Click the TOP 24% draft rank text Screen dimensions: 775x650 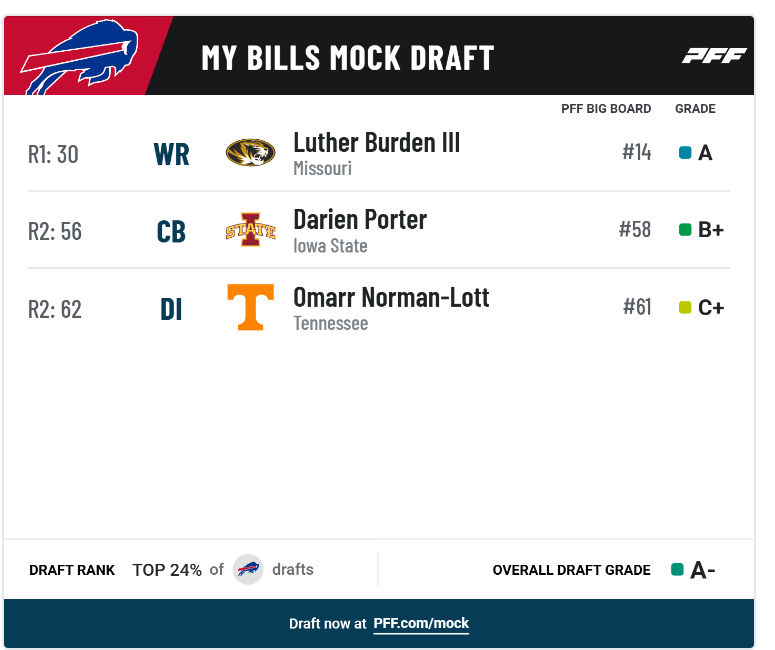(167, 570)
